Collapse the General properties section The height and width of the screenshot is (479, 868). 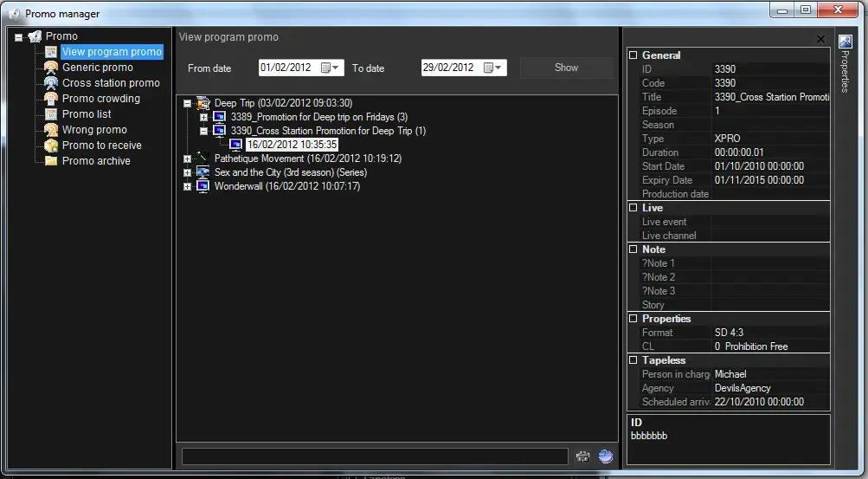(x=633, y=55)
